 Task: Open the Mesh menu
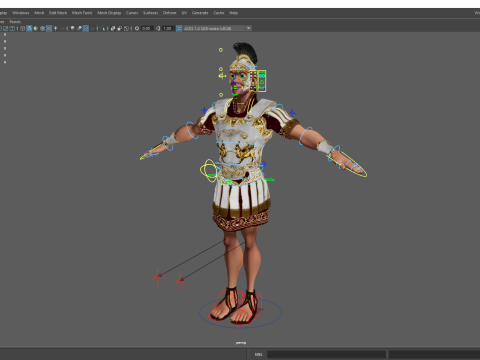[x=39, y=13]
